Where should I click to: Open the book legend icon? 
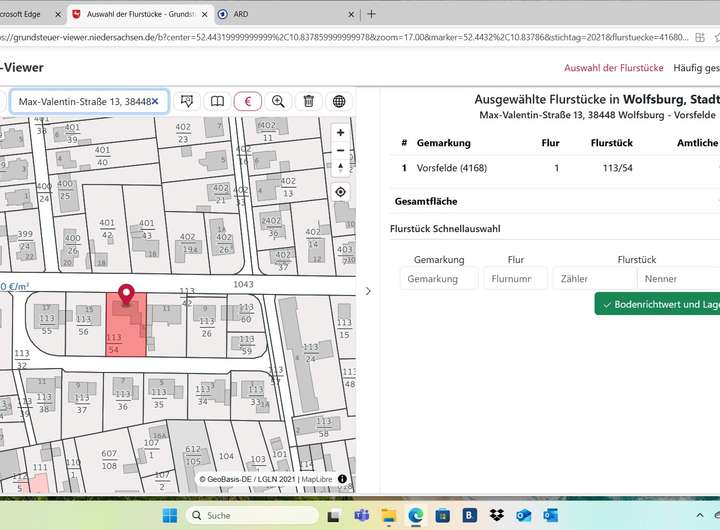tap(216, 101)
